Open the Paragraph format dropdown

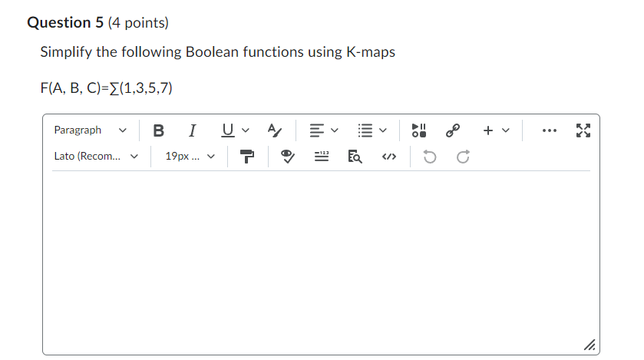91,130
